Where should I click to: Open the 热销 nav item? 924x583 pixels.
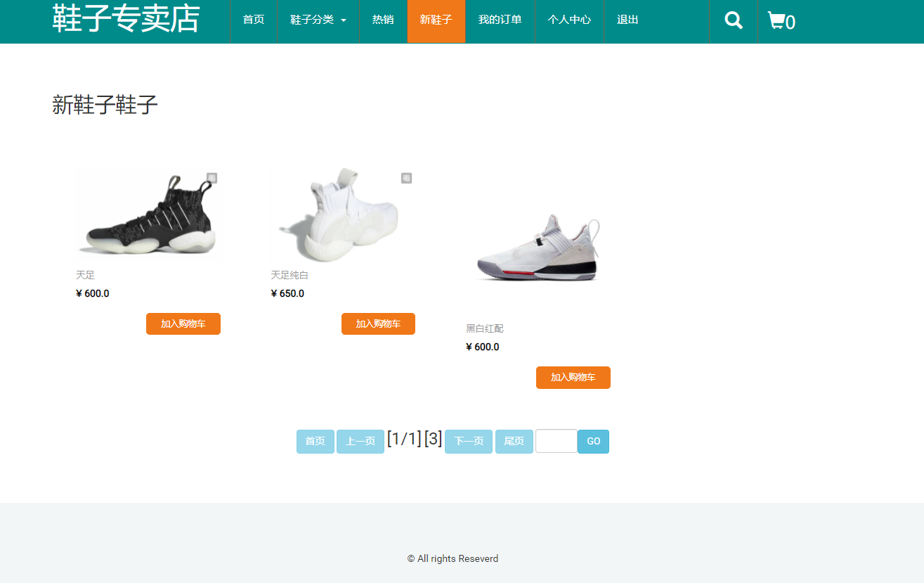383,20
